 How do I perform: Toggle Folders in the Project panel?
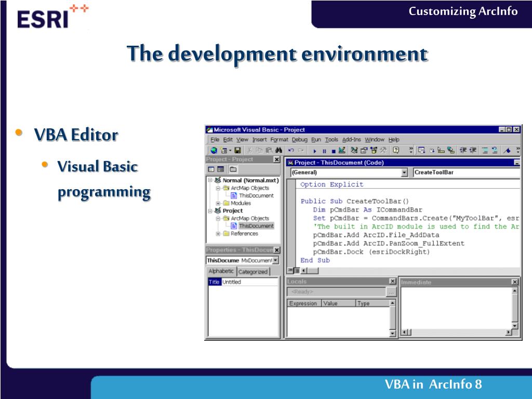(233, 169)
